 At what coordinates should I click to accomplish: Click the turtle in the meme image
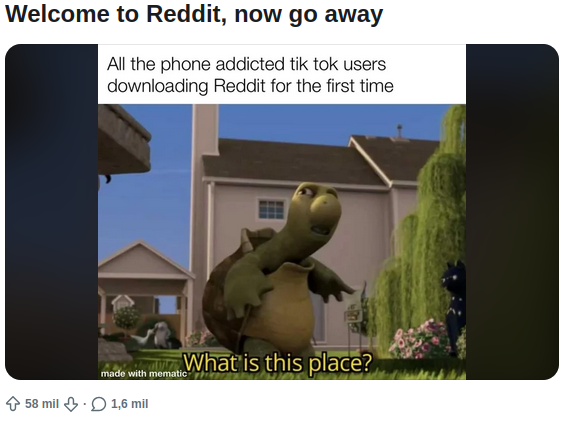tap(277, 273)
